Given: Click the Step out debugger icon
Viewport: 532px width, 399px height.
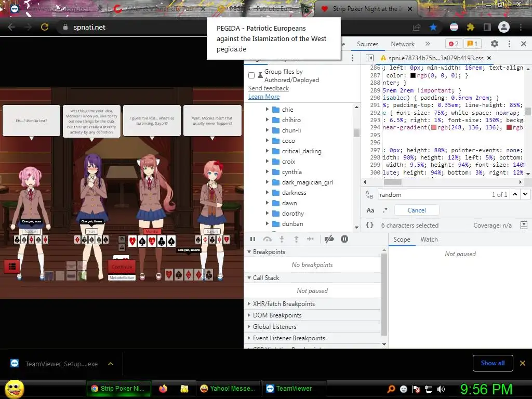Looking at the screenshot, I should 296,239.
